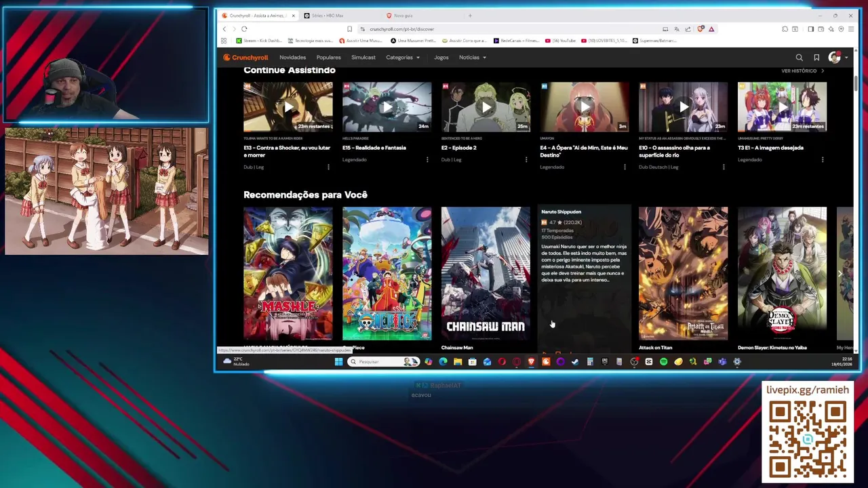Viewport: 868px width, 488px height.
Task: Open the (56) YouTube bookmark
Action: (561, 41)
